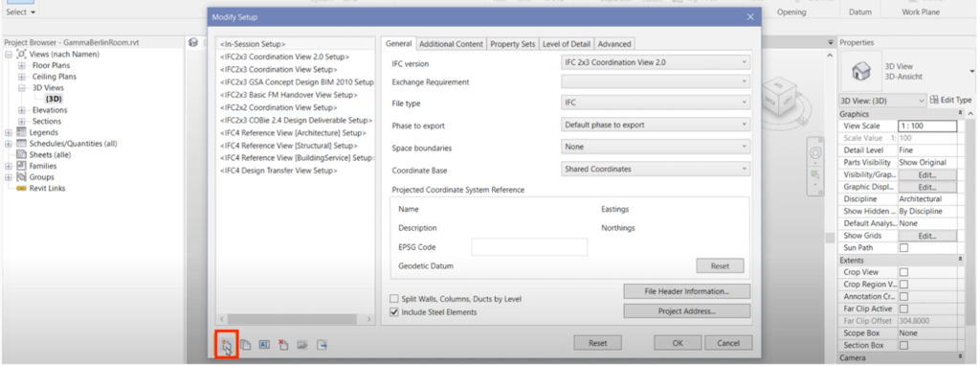The image size is (980, 366).
Task: Expand the Elevations tree node
Action: pyautogui.click(x=22, y=110)
